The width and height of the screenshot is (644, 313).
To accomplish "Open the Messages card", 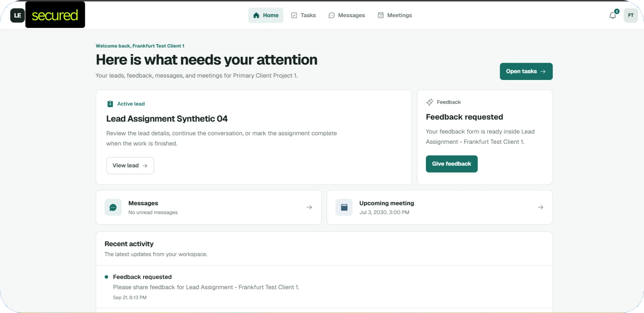I will click(209, 207).
